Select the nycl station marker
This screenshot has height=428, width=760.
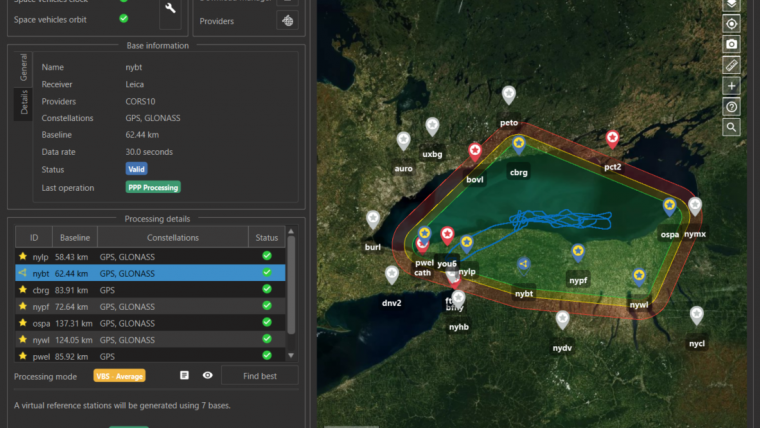click(x=697, y=316)
